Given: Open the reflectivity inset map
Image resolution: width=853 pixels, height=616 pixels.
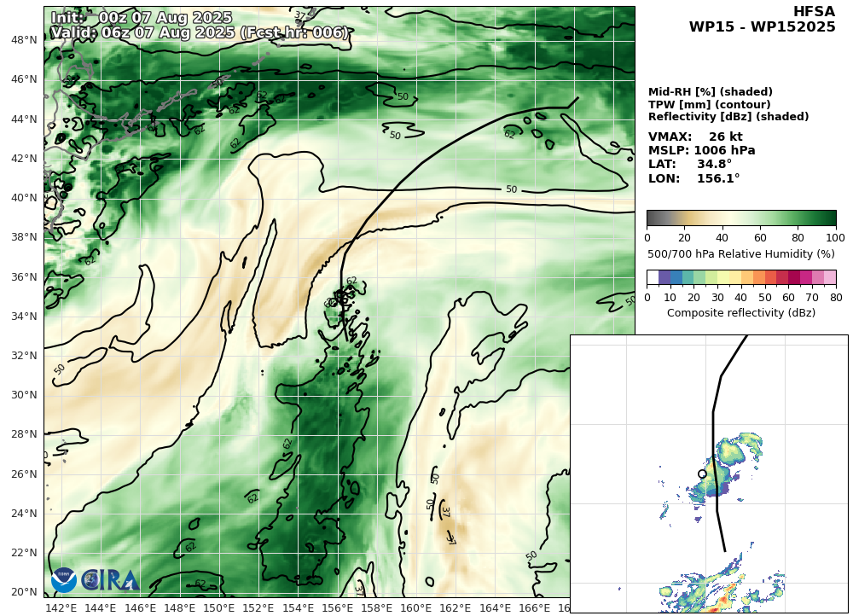Looking at the screenshot, I should pos(708,473).
